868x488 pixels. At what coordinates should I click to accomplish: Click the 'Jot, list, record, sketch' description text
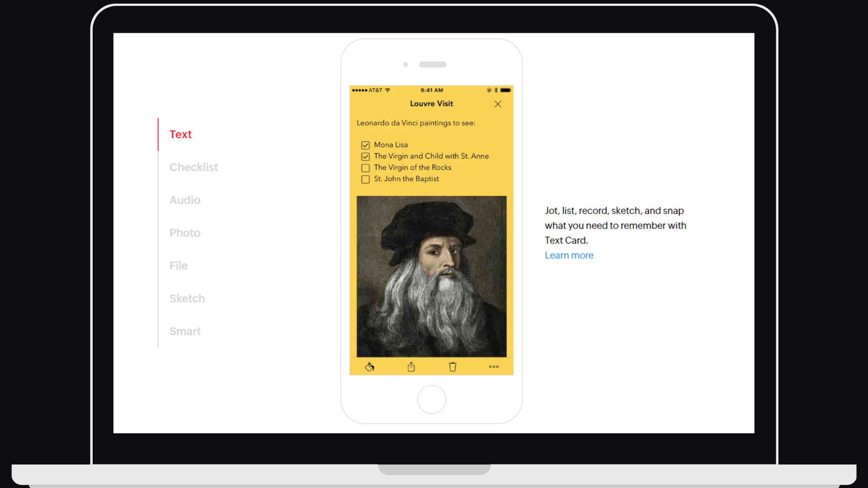pyautogui.click(x=615, y=225)
